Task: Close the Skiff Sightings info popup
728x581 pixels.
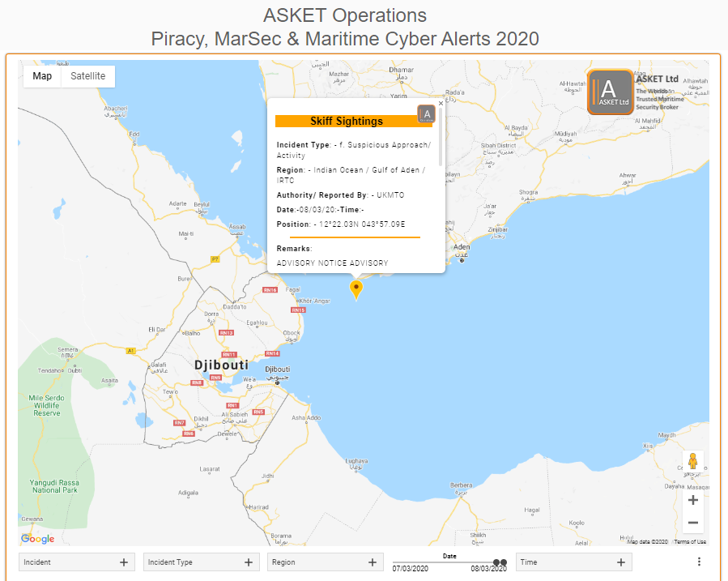Action: [441, 104]
